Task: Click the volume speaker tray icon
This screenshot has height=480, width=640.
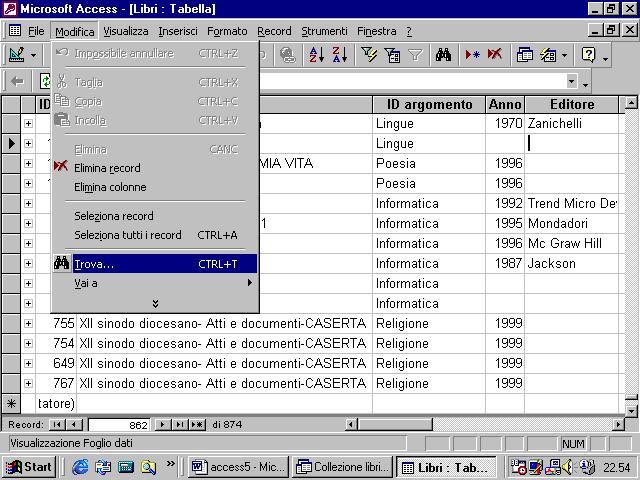Action: coord(567,467)
